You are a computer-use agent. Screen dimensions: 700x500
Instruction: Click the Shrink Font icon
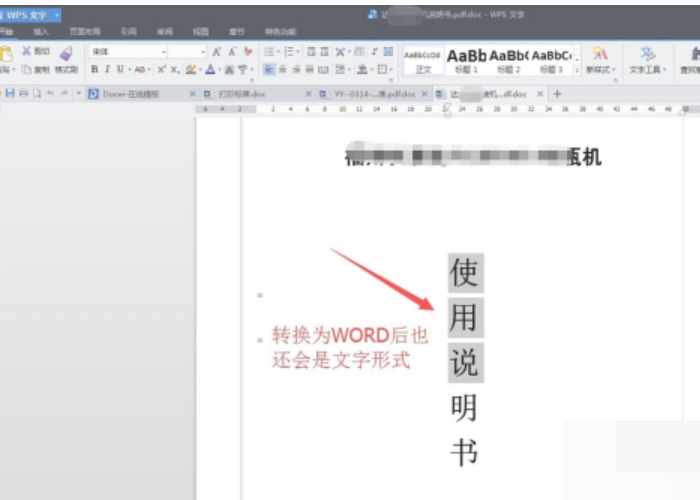click(232, 52)
